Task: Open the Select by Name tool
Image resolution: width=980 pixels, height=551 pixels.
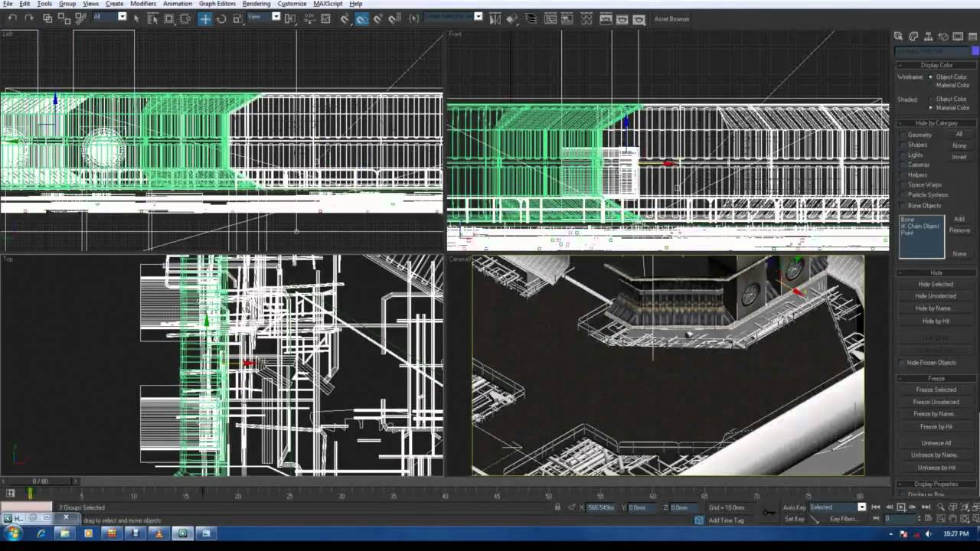Action: point(153,18)
